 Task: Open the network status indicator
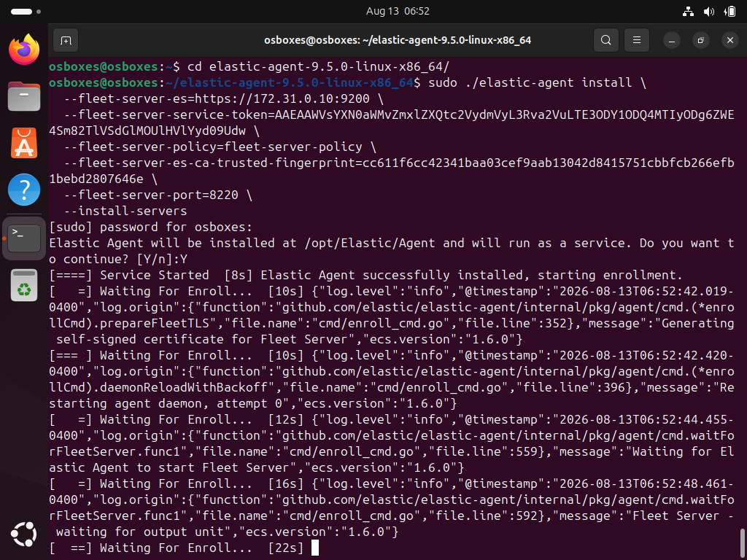point(688,12)
